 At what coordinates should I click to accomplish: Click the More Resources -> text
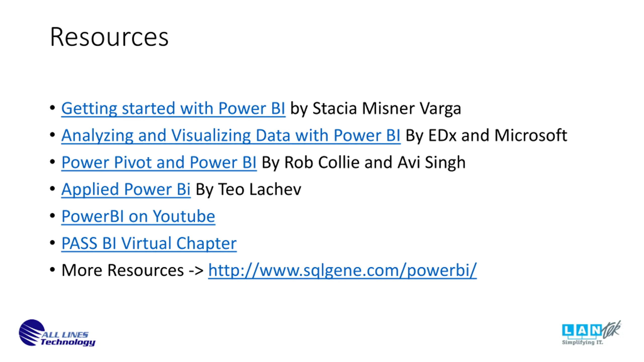point(133,270)
